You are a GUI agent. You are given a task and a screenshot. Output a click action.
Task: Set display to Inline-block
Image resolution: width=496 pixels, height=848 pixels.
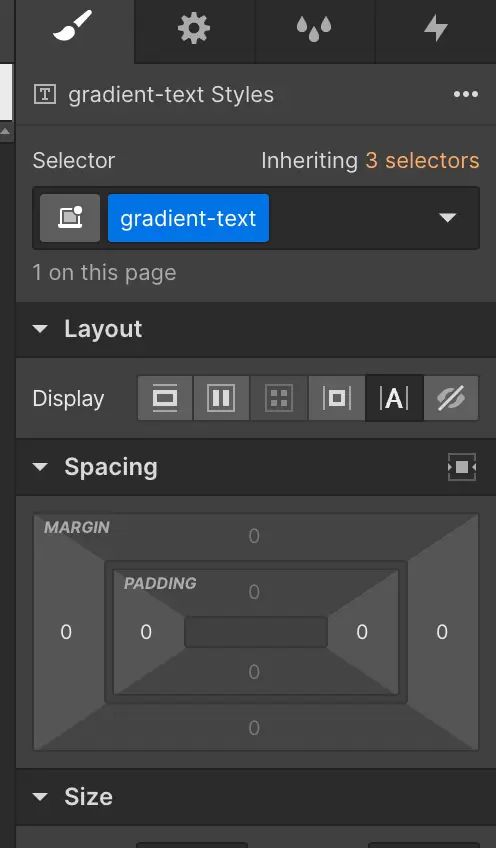336,399
